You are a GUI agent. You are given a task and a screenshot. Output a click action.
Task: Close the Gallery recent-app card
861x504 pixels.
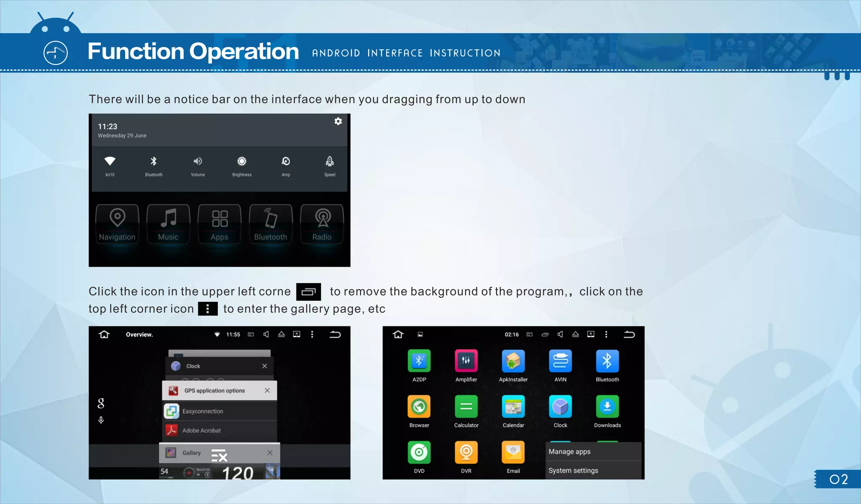(x=270, y=453)
